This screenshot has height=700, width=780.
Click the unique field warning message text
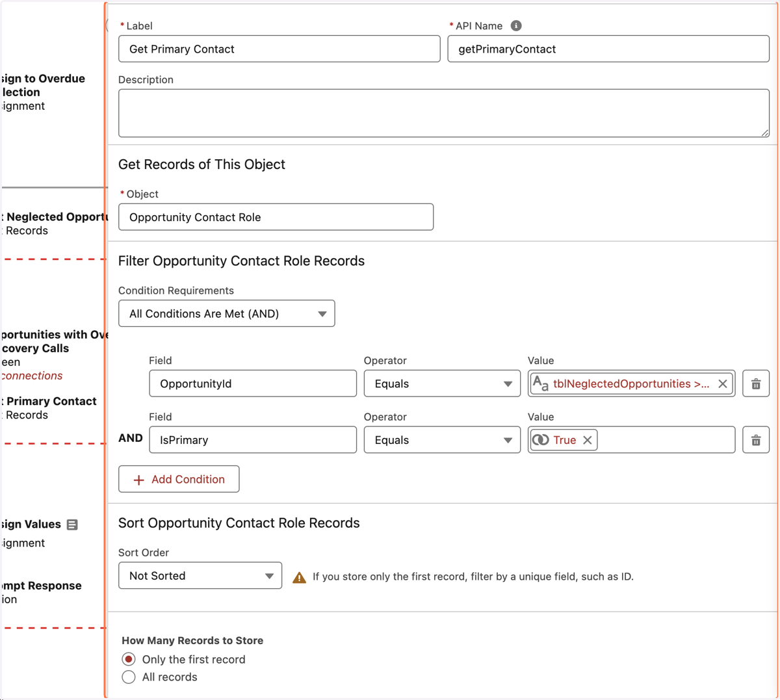(x=473, y=577)
